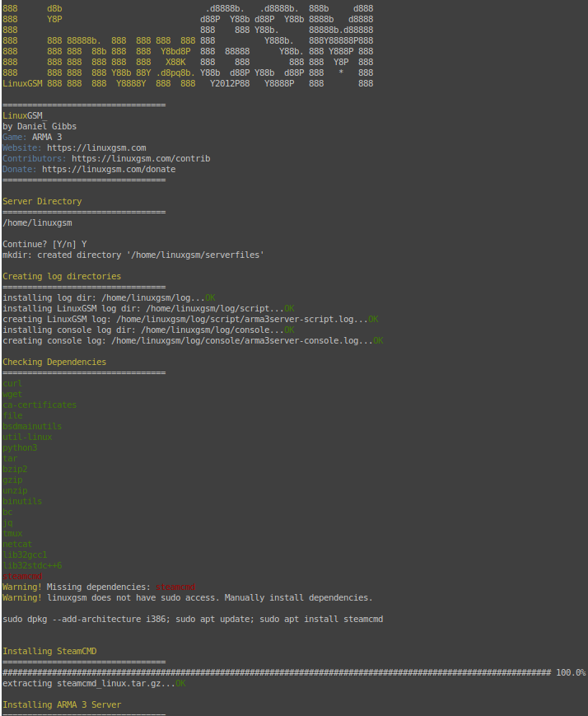
Task: Click the 100.0% download progress bar
Action: pyautogui.click(x=294, y=672)
